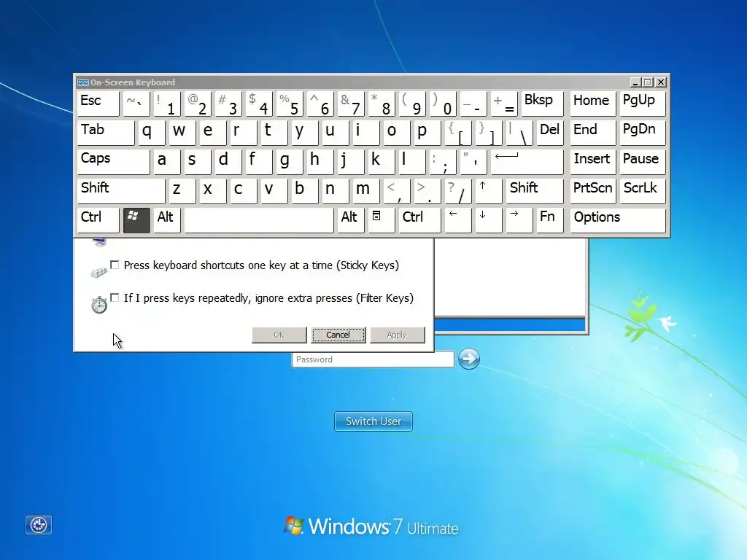Viewport: 747px width, 560px height.
Task: Tap the left arrow key
Action: pos(457,220)
